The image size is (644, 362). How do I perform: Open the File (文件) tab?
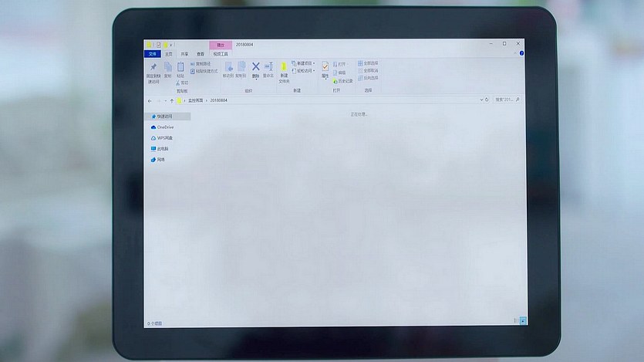(153, 54)
